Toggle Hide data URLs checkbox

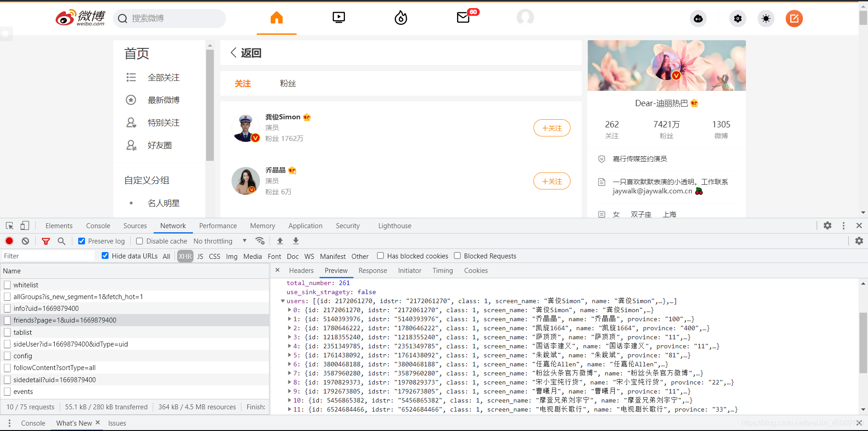(x=105, y=256)
